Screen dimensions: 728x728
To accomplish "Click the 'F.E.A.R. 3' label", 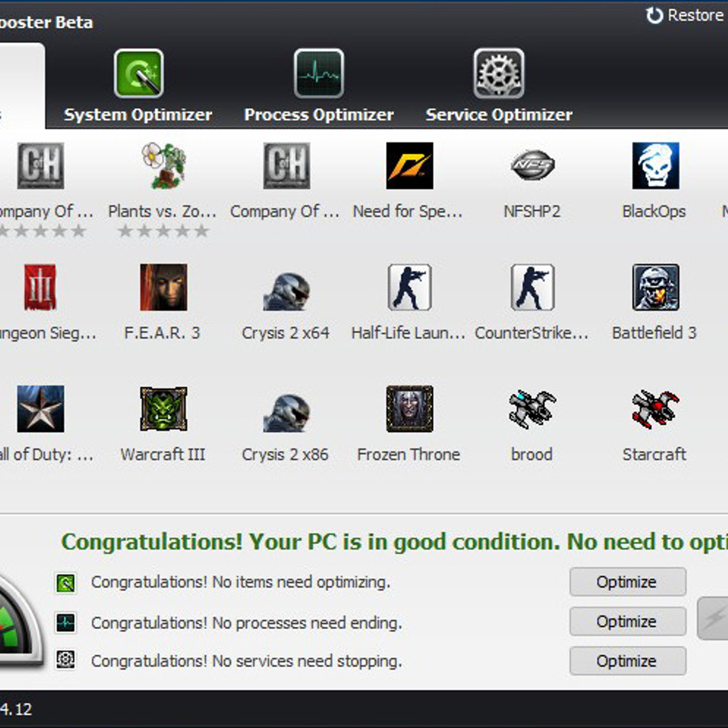I will coord(162,333).
